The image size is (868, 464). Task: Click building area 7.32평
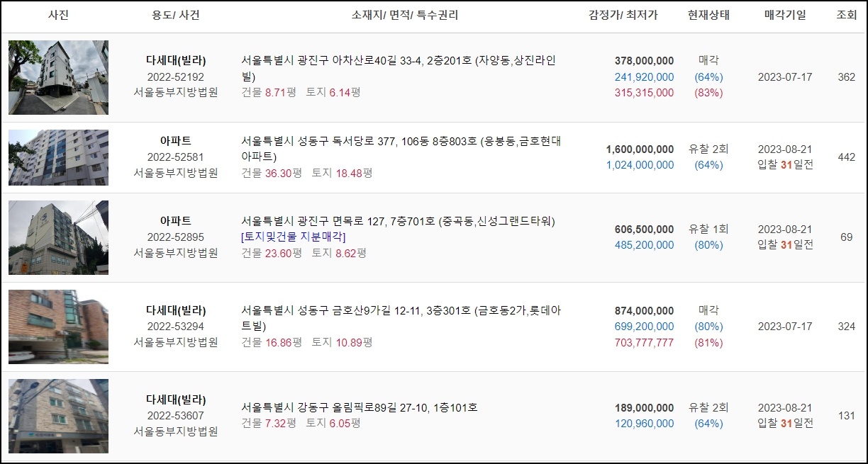click(x=280, y=423)
